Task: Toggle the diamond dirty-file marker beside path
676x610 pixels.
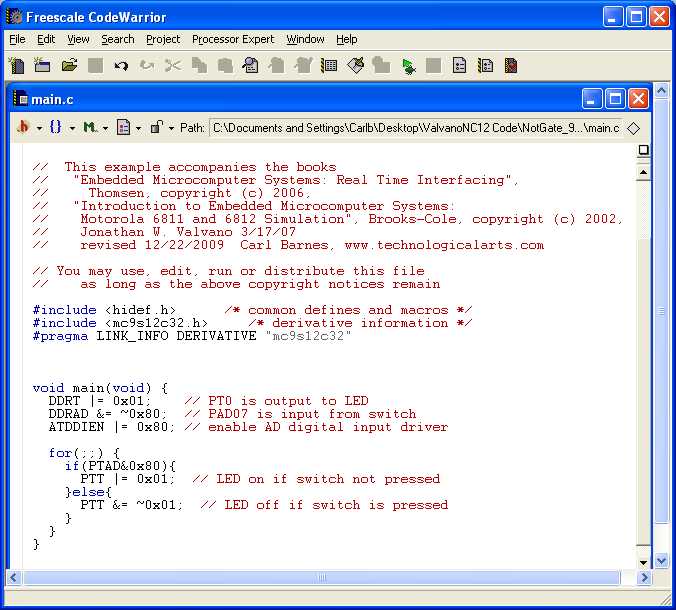Action: coord(633,128)
